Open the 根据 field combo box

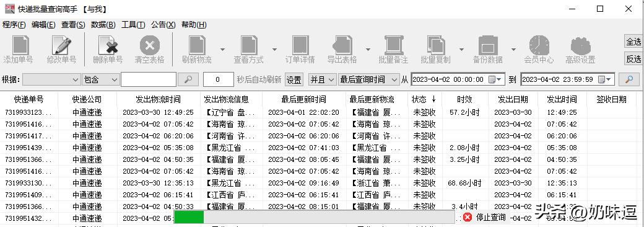(52, 79)
